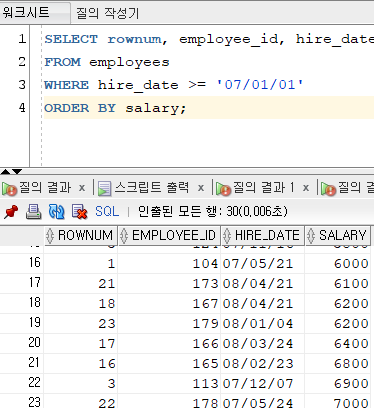This screenshot has height=408, width=374.
Task: Collapse the editor pane with the up arrow
Action: coord(5,172)
